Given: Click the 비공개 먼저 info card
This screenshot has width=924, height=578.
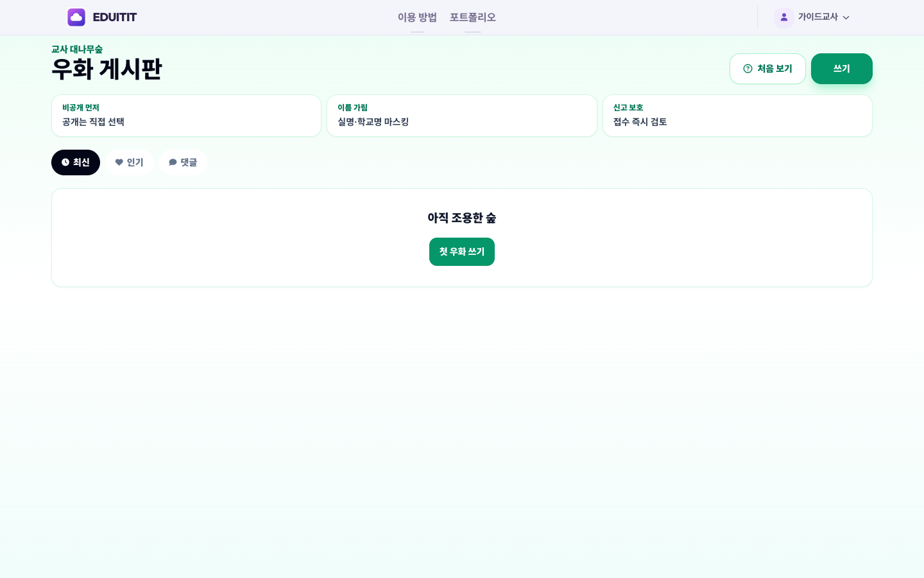Looking at the screenshot, I should pyautogui.click(x=186, y=116).
